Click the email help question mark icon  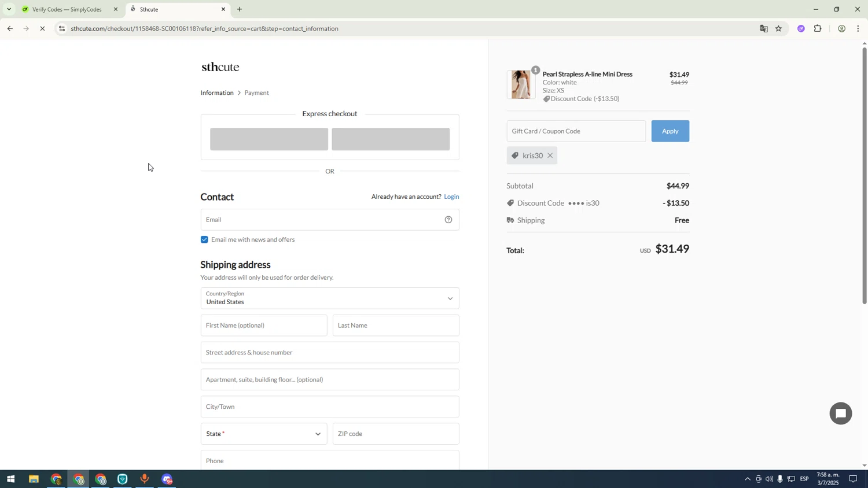448,220
